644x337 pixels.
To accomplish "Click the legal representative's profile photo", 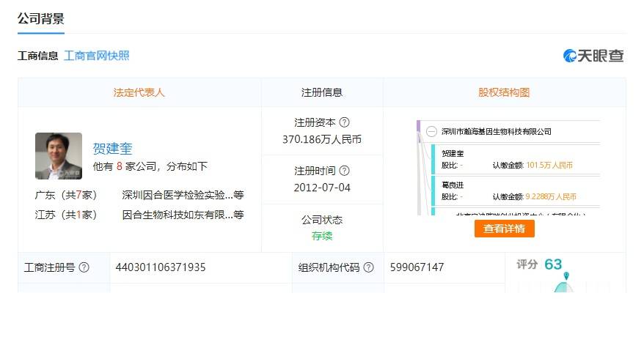I will pyautogui.click(x=59, y=156).
